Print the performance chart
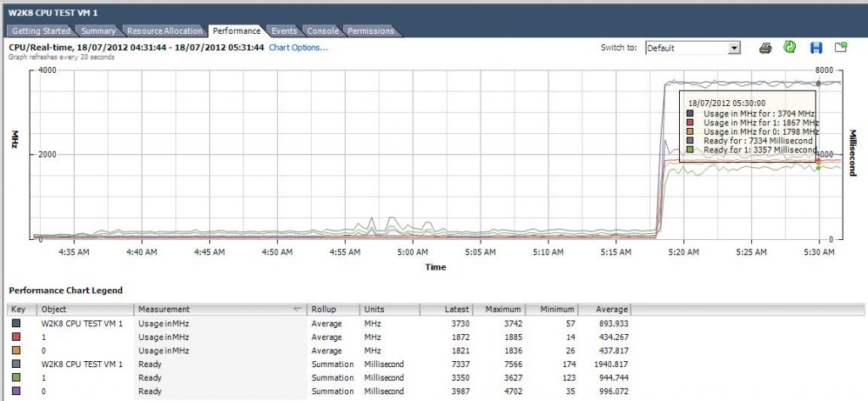This screenshot has height=401, width=868. click(765, 47)
